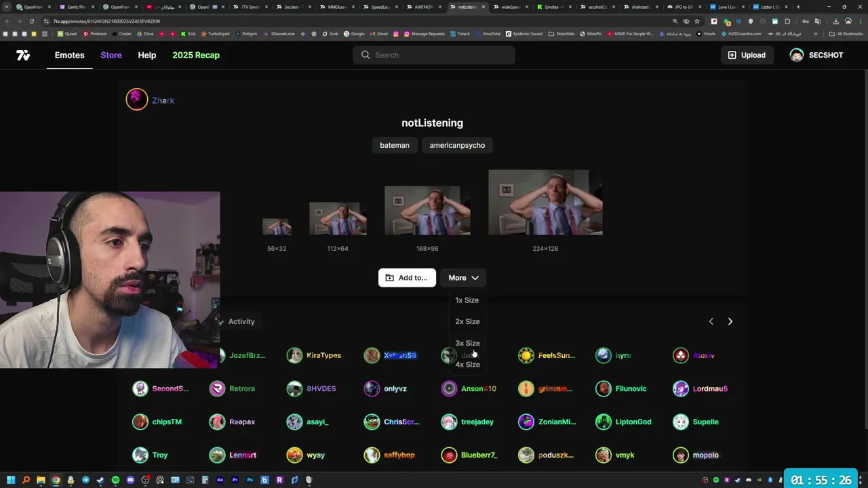This screenshot has height=488, width=868.
Task: Open Anson×10 channel link
Action: click(x=479, y=388)
